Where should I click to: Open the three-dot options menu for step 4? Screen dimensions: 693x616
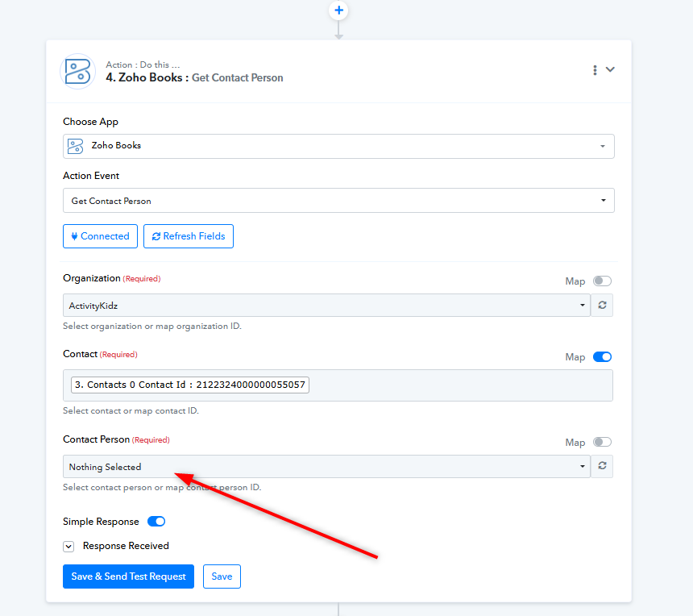pos(595,70)
